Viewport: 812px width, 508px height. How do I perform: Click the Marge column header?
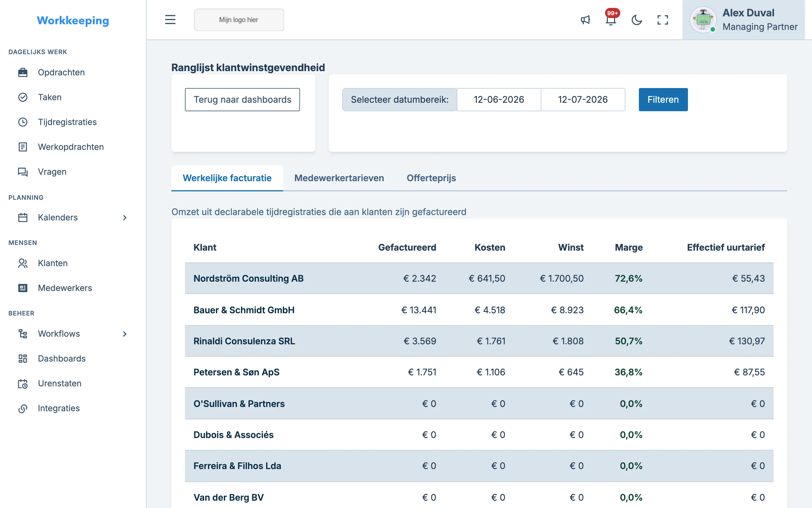tap(628, 248)
